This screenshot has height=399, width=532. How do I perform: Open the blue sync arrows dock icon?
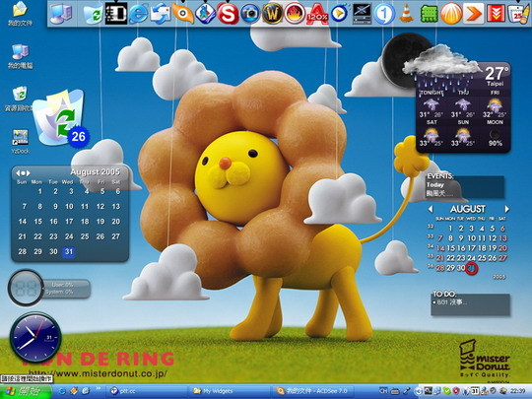161,14
